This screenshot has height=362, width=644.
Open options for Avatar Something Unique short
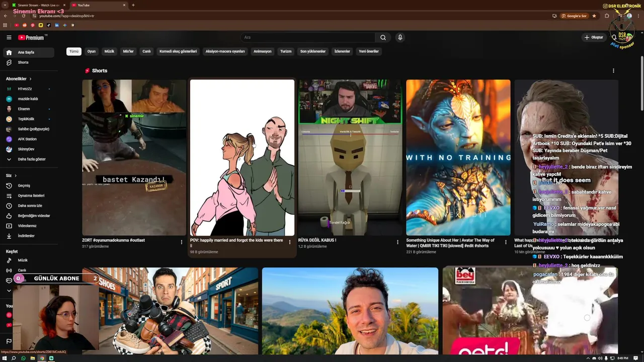click(x=506, y=242)
